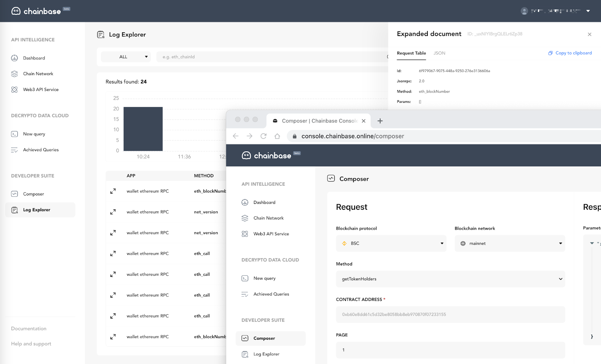Screen dimensions: 601x364
Task: Click the Composer browser tab
Action: point(319,121)
